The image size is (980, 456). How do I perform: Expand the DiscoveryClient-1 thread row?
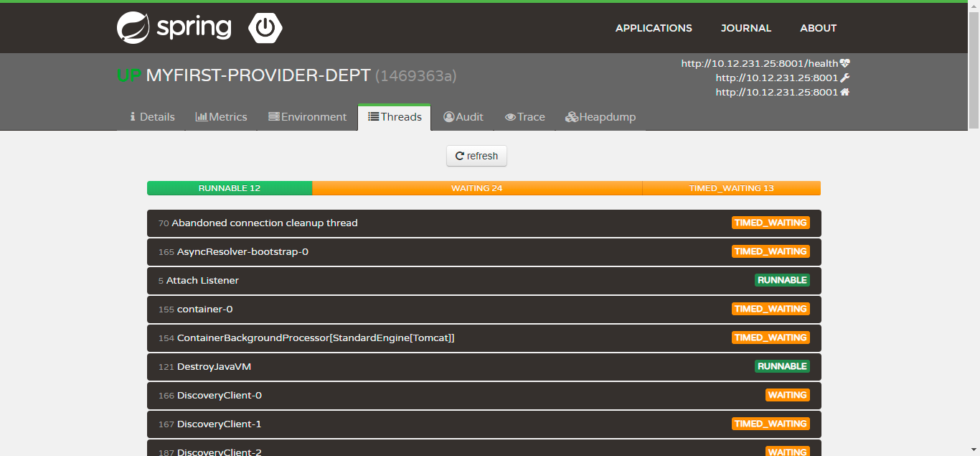click(484, 424)
